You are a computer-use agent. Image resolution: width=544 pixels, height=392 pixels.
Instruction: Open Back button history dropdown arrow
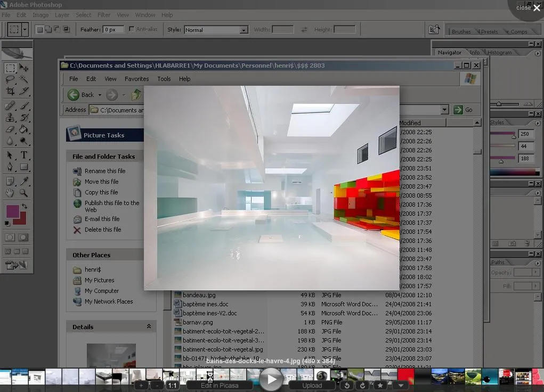tap(100, 95)
